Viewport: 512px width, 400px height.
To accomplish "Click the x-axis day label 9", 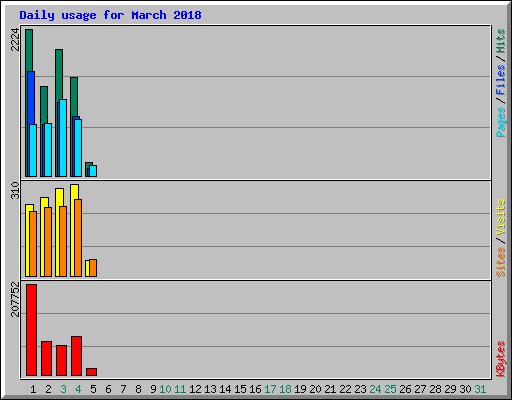I will [x=153, y=389].
